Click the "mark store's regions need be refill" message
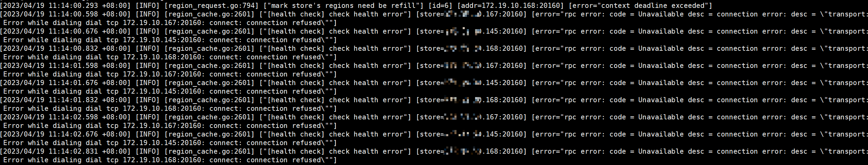 [x=341, y=6]
